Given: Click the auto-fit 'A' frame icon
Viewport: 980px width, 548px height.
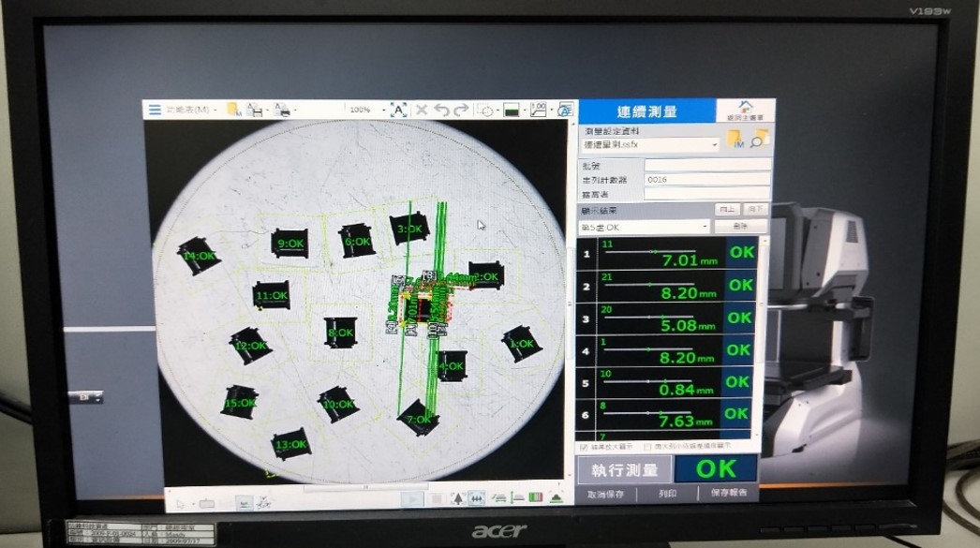Looking at the screenshot, I should (398, 111).
